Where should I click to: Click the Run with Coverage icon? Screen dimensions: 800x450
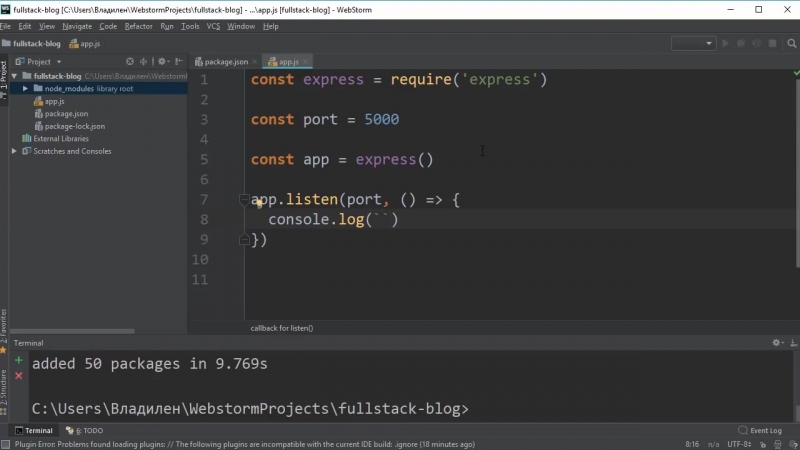pyautogui.click(x=757, y=44)
